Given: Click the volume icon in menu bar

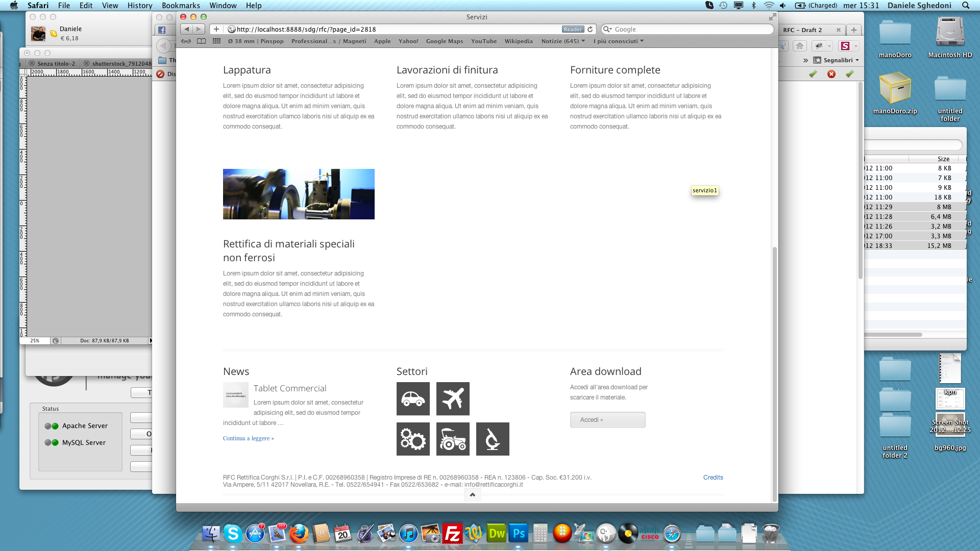Looking at the screenshot, I should click(782, 5).
